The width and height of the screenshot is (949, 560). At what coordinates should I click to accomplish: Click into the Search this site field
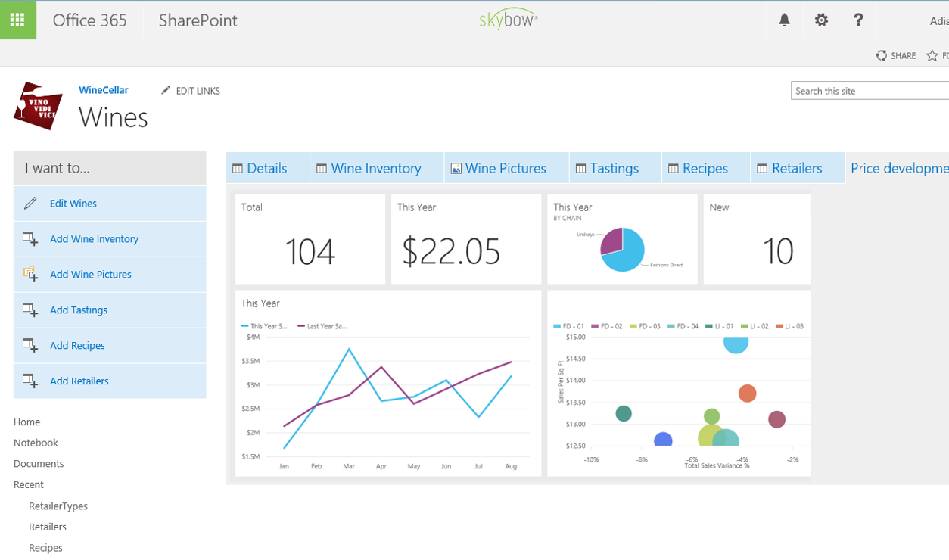click(869, 91)
